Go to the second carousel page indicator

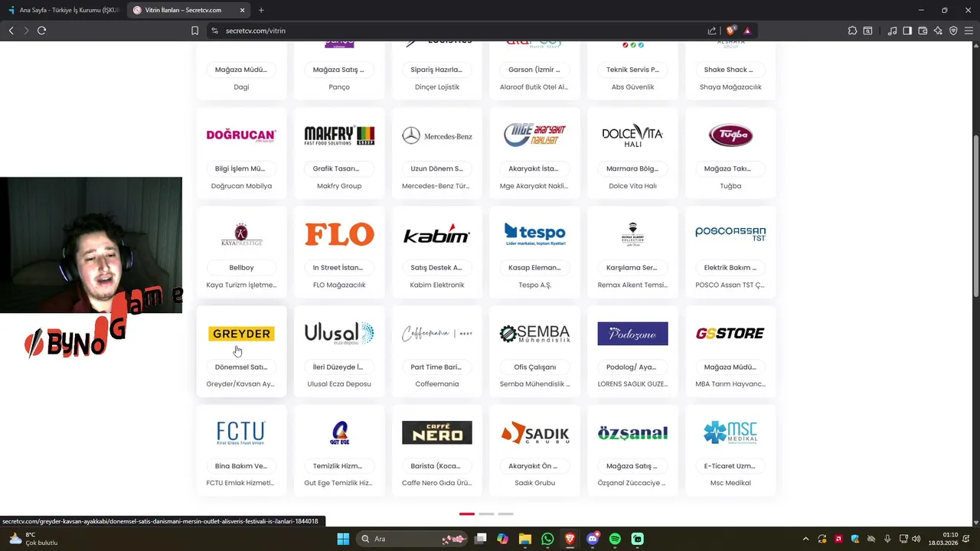click(x=486, y=514)
